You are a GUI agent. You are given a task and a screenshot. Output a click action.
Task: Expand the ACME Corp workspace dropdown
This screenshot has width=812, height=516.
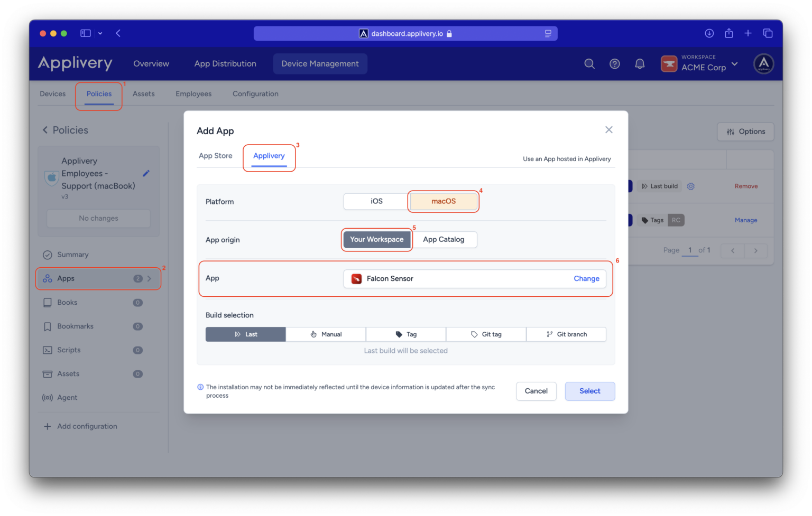pyautogui.click(x=735, y=64)
